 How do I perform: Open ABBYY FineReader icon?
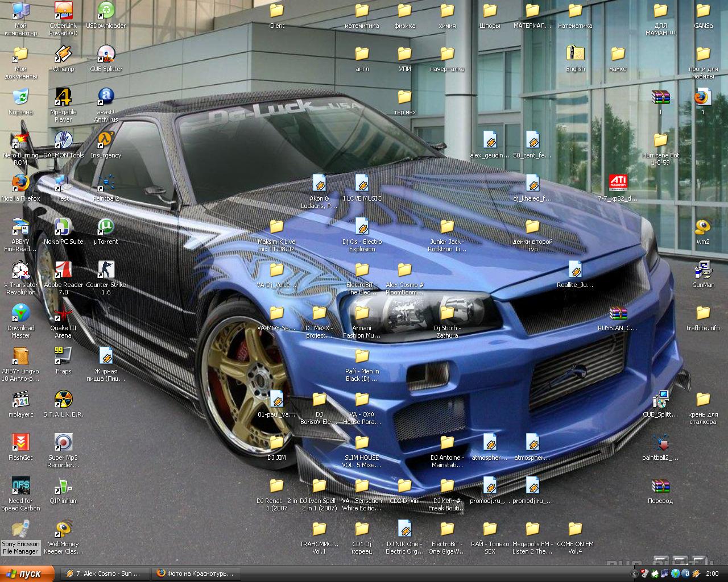pyautogui.click(x=20, y=235)
